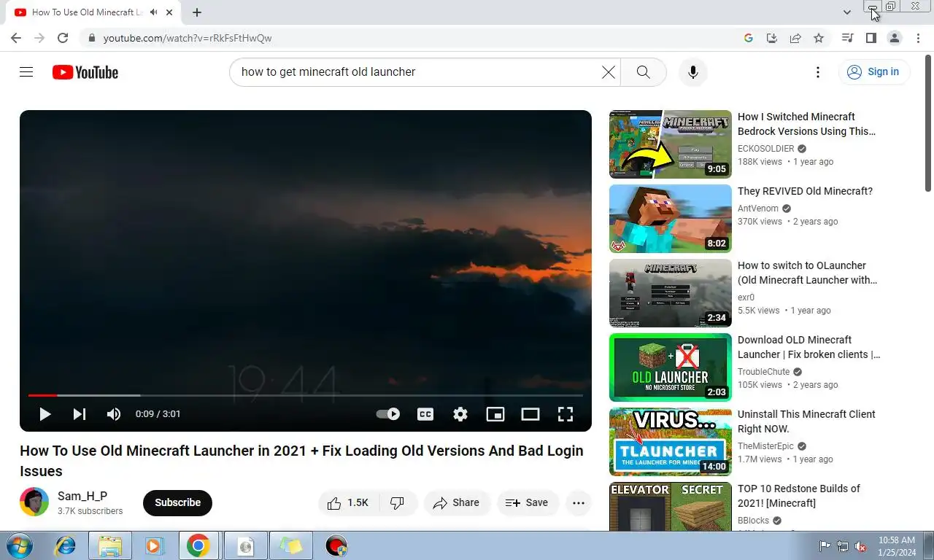Open File Explorer from the taskbar
Image resolution: width=934 pixels, height=560 pixels.
tap(110, 545)
